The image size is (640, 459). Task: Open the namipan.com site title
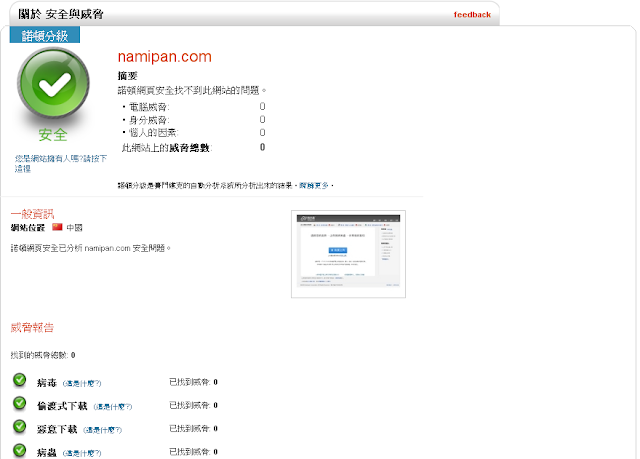[x=164, y=56]
